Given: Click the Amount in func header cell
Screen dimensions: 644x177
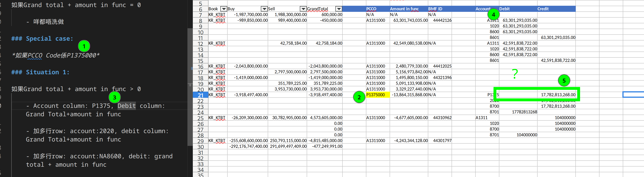Looking at the screenshot, I should click(x=404, y=9).
